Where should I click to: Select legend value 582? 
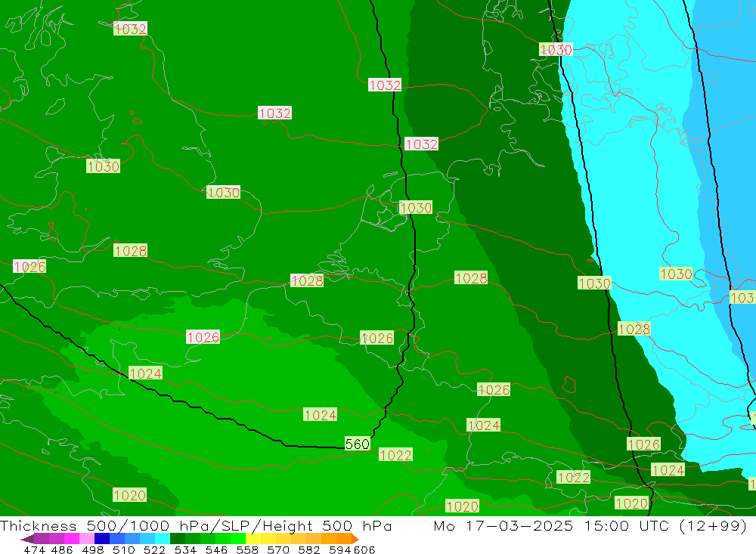[x=308, y=549]
